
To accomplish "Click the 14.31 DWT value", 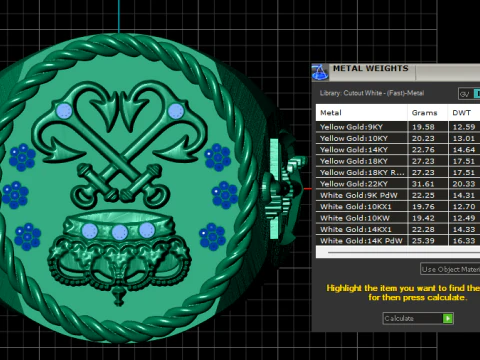I will tap(464, 195).
